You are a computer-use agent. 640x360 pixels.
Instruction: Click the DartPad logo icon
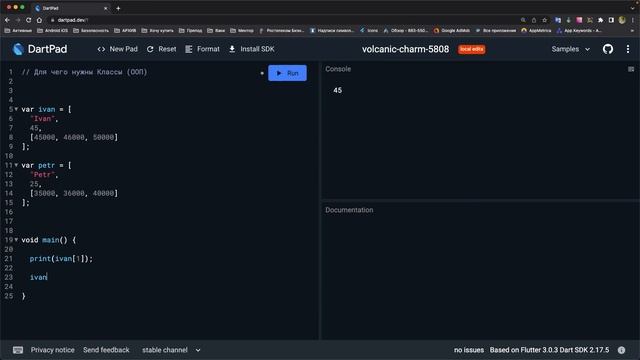click(18, 49)
